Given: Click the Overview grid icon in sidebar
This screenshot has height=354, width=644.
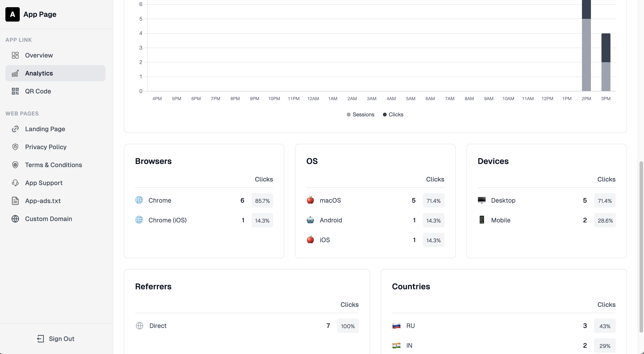Looking at the screenshot, I should coord(15,55).
